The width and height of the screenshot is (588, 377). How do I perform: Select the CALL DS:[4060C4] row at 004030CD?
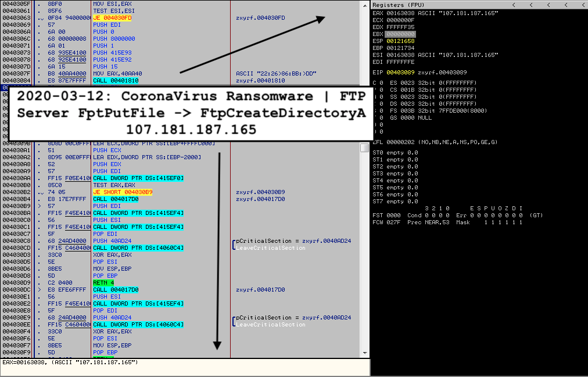tap(138, 248)
